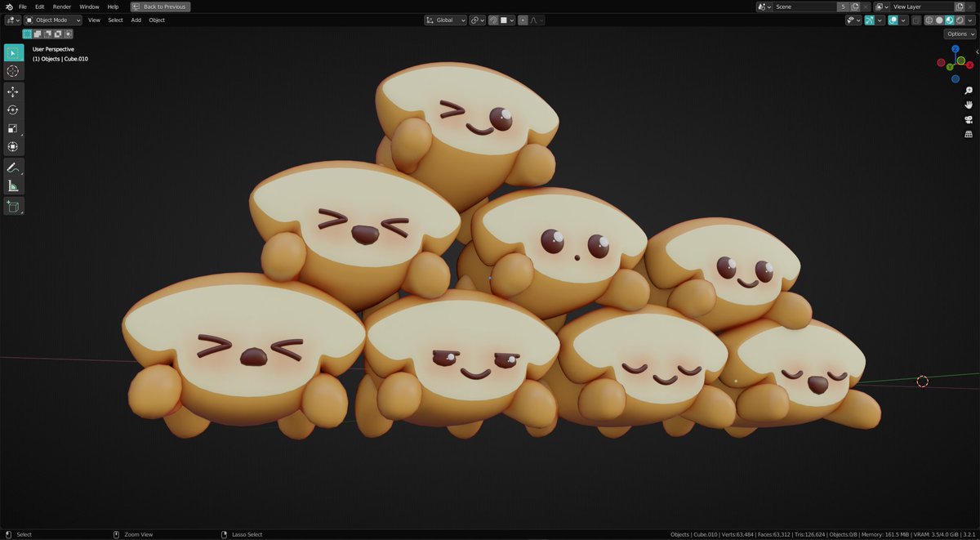This screenshot has width=980, height=540.
Task: Select the Add Cube tool
Action: (13, 207)
